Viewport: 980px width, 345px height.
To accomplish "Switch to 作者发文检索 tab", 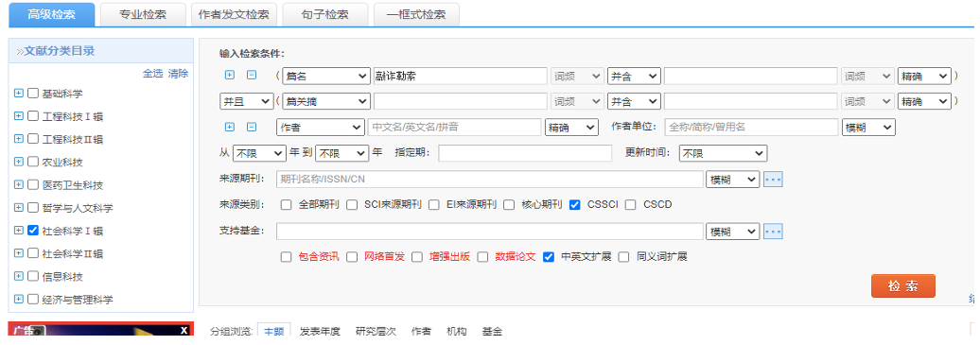I will [x=235, y=14].
